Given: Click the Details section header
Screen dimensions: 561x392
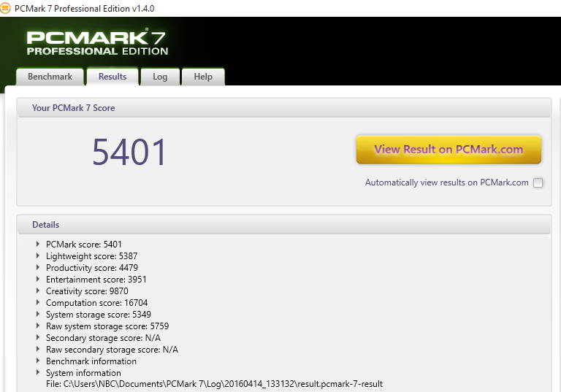Looking at the screenshot, I should pos(45,225).
